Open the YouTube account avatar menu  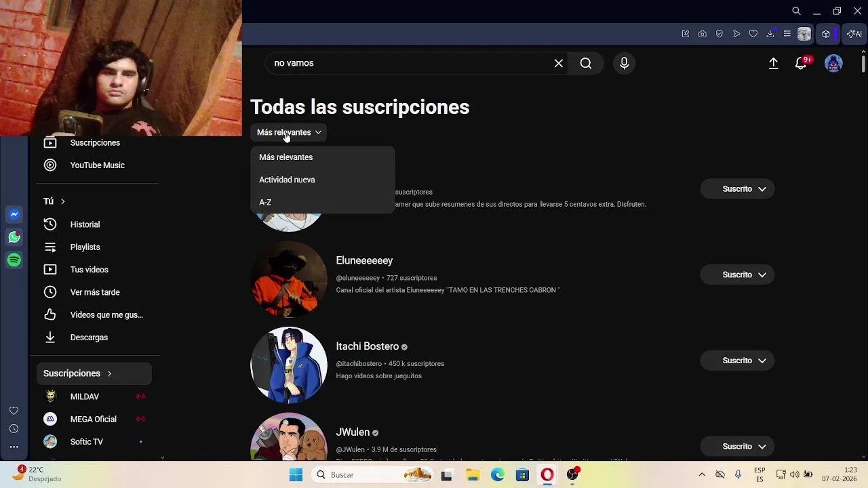pos(833,63)
